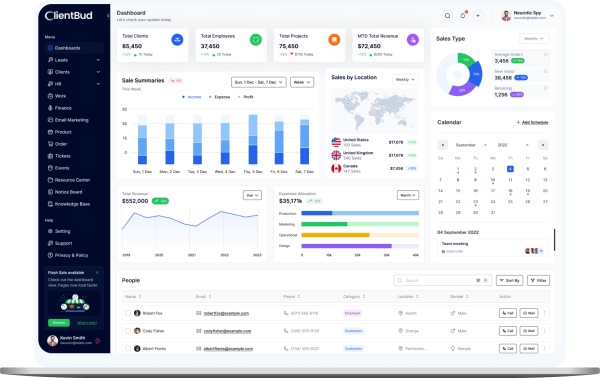Screen dimensions: 600x378
Task: Toggle the Income legend series
Action: tap(192, 97)
